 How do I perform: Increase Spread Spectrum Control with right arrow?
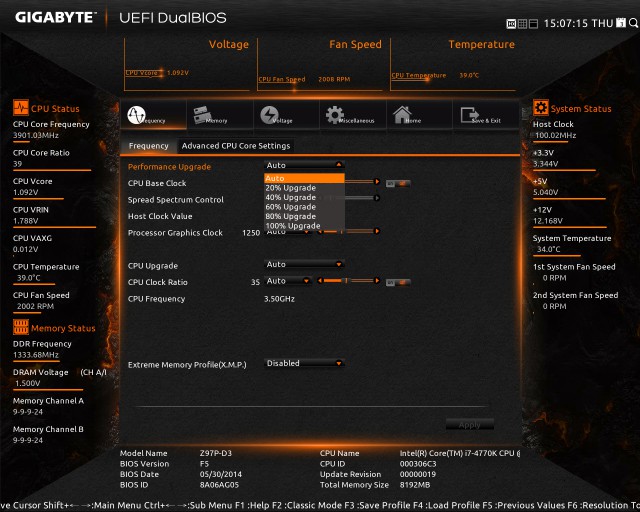tap(377, 198)
